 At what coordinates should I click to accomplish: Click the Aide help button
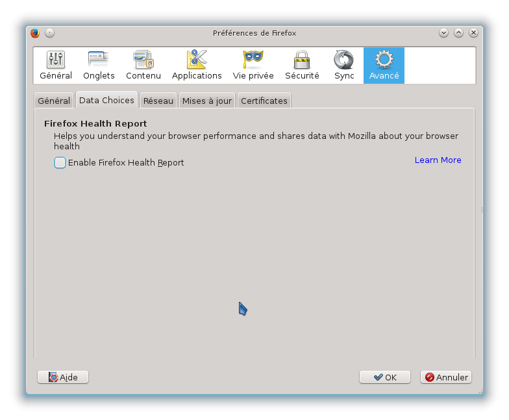point(63,377)
